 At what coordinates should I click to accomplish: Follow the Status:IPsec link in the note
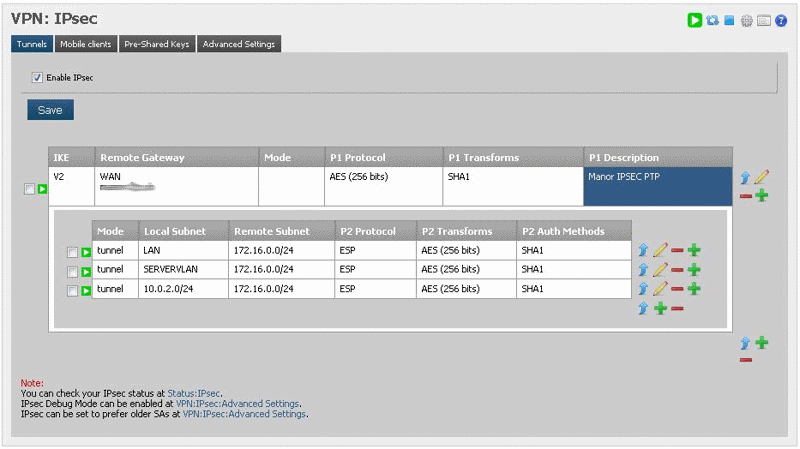tap(195, 393)
